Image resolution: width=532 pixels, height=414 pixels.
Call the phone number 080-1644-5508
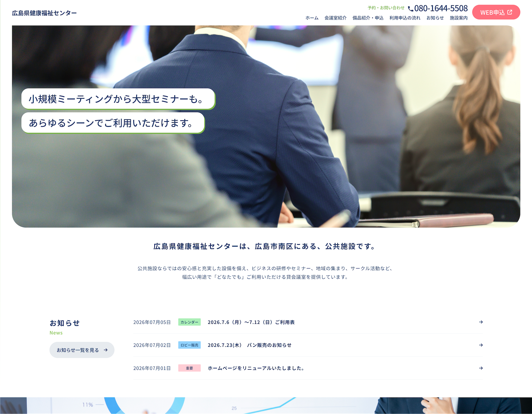(441, 8)
